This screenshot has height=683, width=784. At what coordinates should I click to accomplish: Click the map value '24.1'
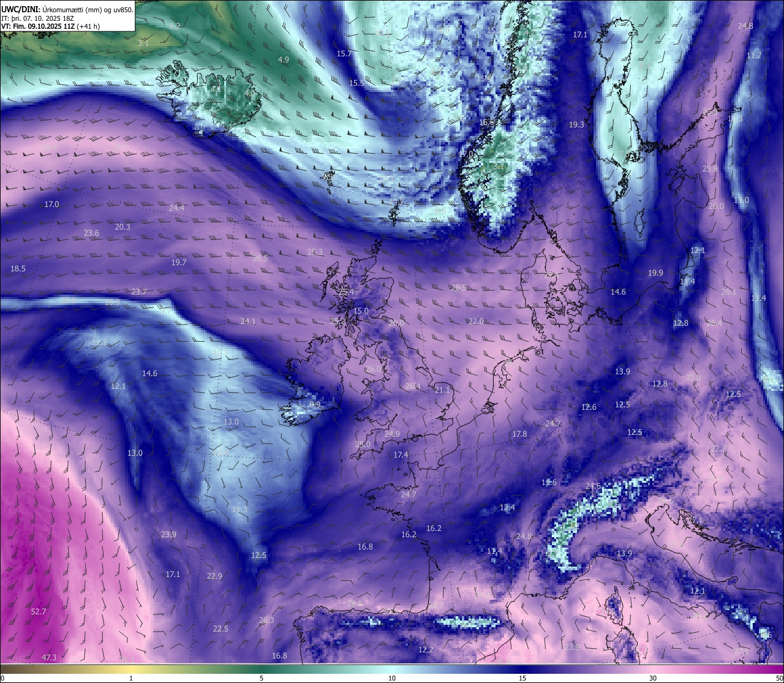[x=248, y=322]
